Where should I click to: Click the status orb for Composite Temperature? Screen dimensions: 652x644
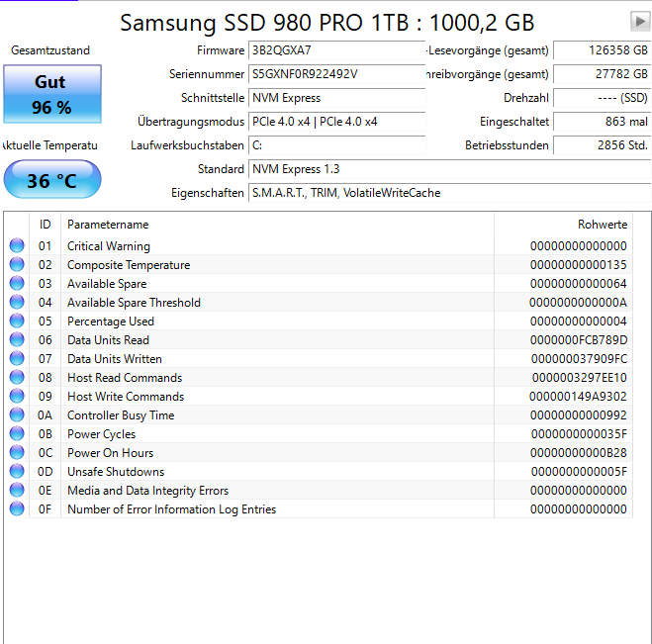click(x=17, y=264)
